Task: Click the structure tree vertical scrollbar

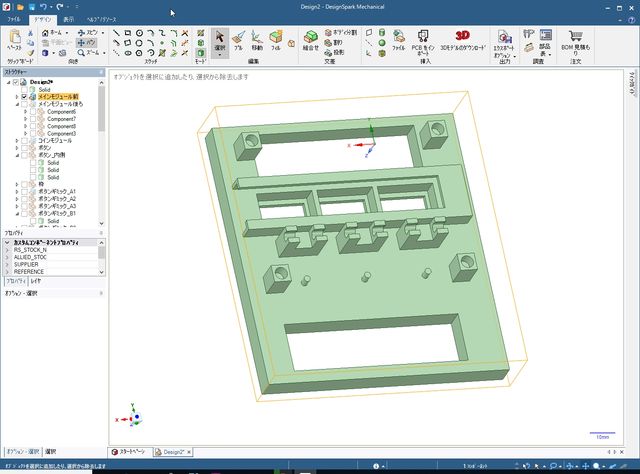Action: [x=101, y=109]
